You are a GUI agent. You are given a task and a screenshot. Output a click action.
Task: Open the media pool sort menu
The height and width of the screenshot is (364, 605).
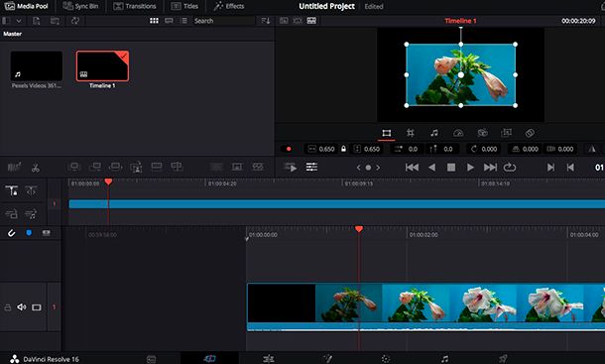(266, 21)
